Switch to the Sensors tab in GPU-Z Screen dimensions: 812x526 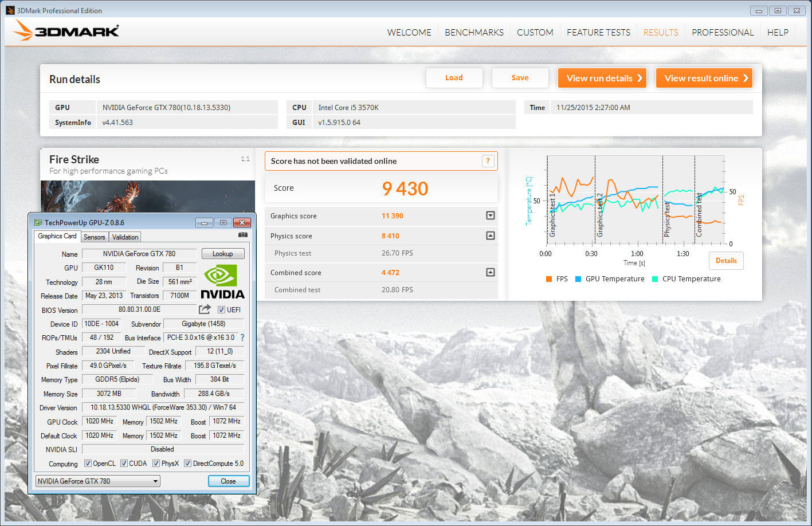95,237
